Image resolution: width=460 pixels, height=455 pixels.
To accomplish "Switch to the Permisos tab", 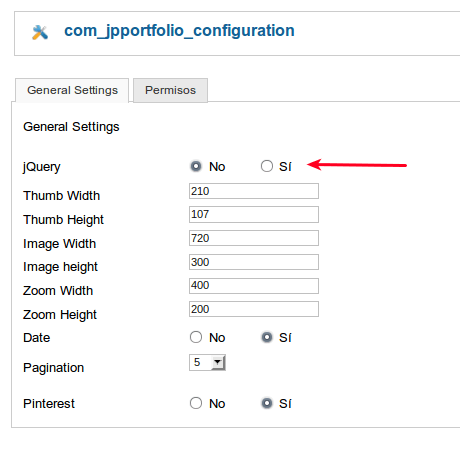I will [170, 90].
